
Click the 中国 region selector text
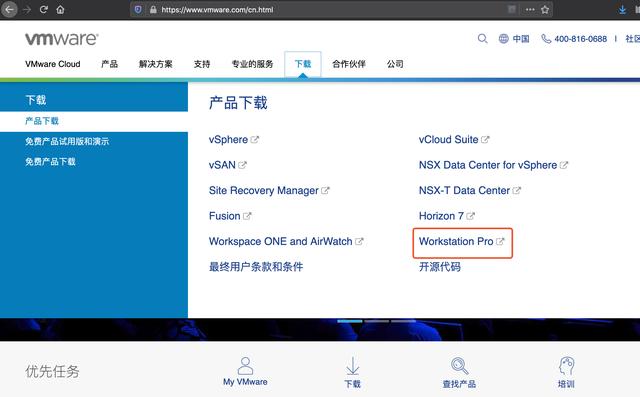[x=521, y=39]
